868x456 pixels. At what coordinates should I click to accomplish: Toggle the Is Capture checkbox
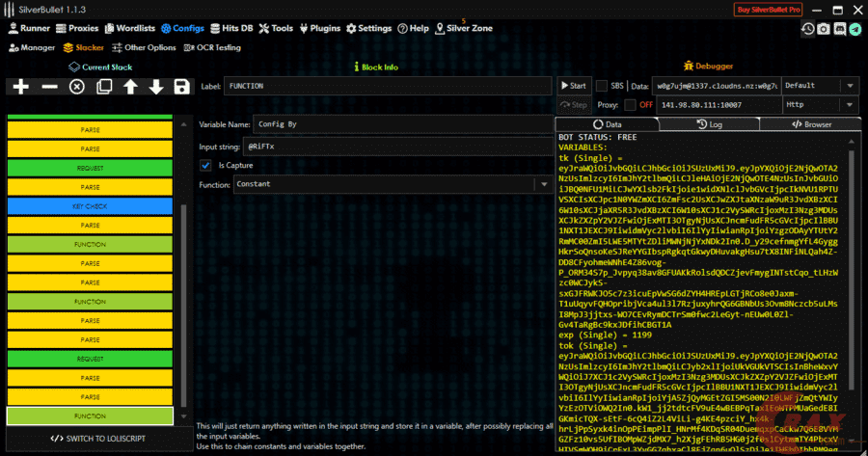pyautogui.click(x=205, y=165)
